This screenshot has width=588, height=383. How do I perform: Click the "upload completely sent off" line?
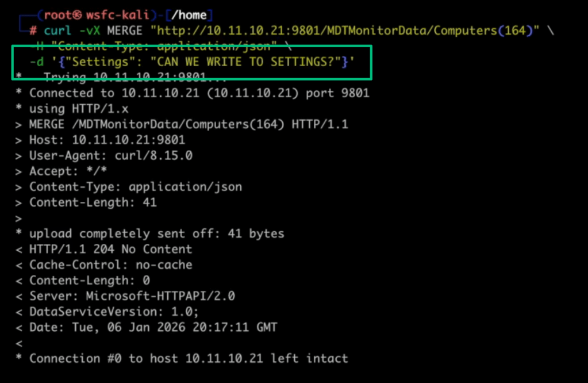click(156, 233)
